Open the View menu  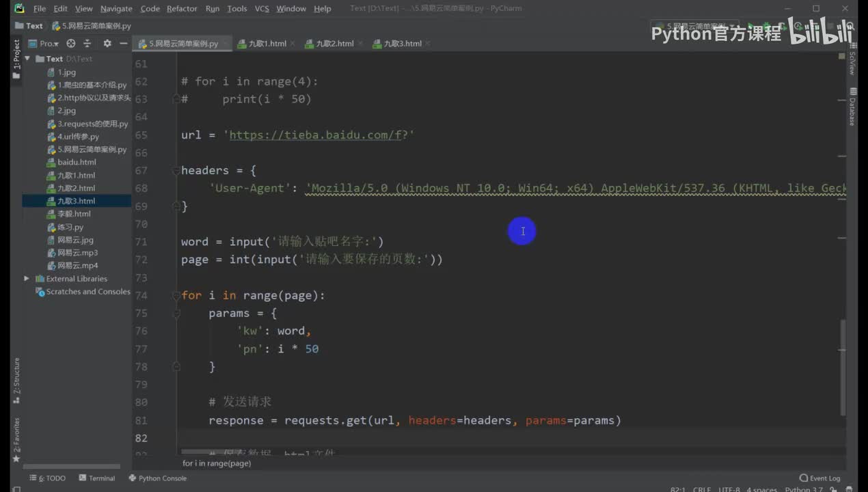[x=83, y=8]
